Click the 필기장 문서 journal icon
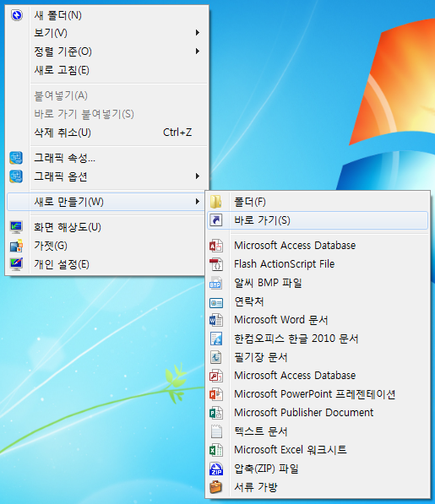The height and width of the screenshot is (504, 435). (216, 357)
